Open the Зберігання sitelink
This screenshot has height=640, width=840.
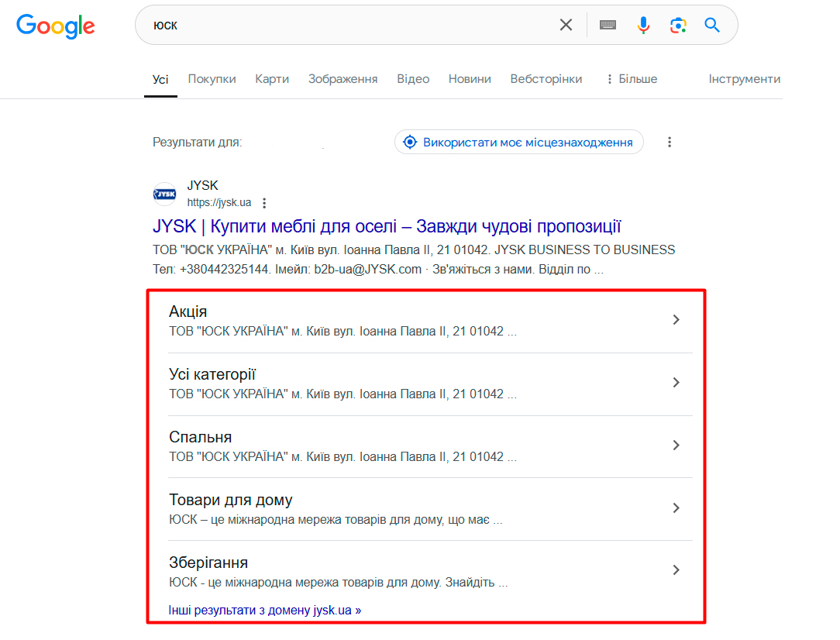(208, 563)
